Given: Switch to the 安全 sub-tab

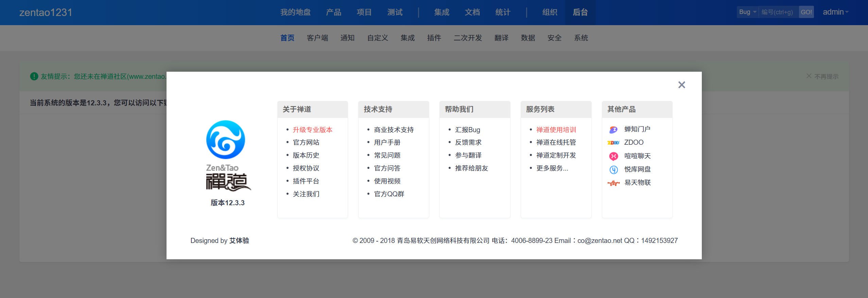Looking at the screenshot, I should 554,38.
